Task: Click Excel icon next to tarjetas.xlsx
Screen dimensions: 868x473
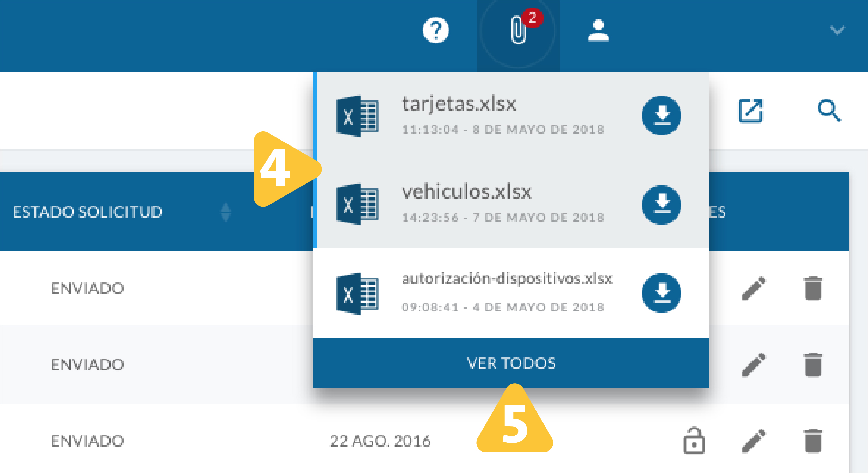Action: pos(357,116)
